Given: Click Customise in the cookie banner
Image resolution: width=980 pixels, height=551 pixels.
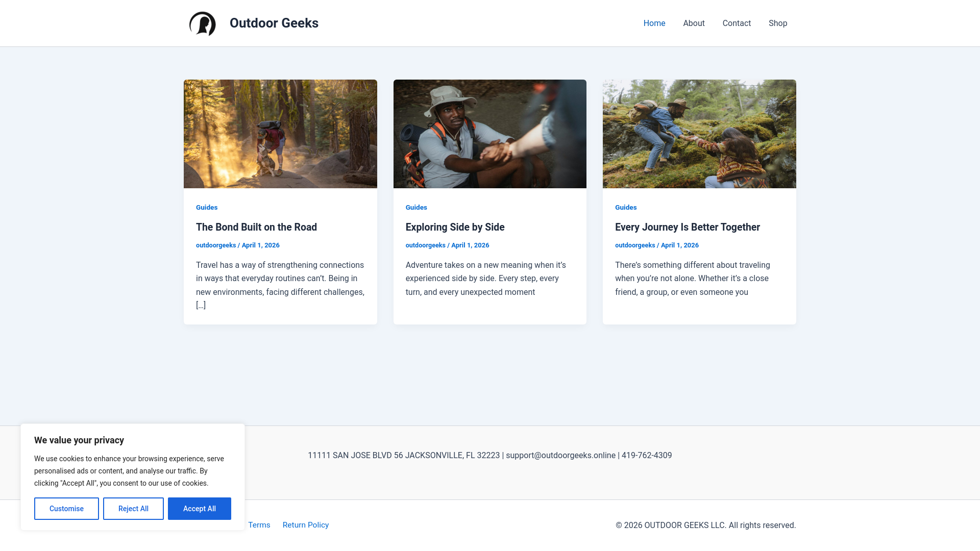Looking at the screenshot, I should (66, 509).
